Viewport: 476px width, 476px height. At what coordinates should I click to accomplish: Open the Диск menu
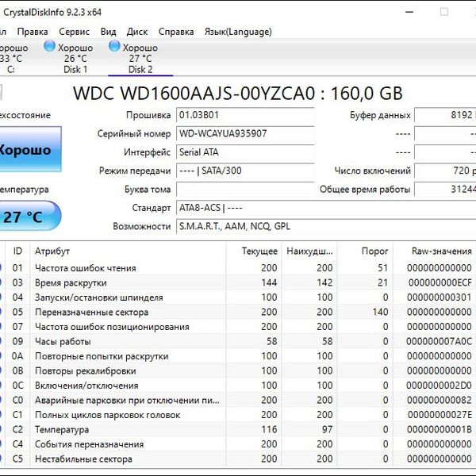tap(137, 32)
